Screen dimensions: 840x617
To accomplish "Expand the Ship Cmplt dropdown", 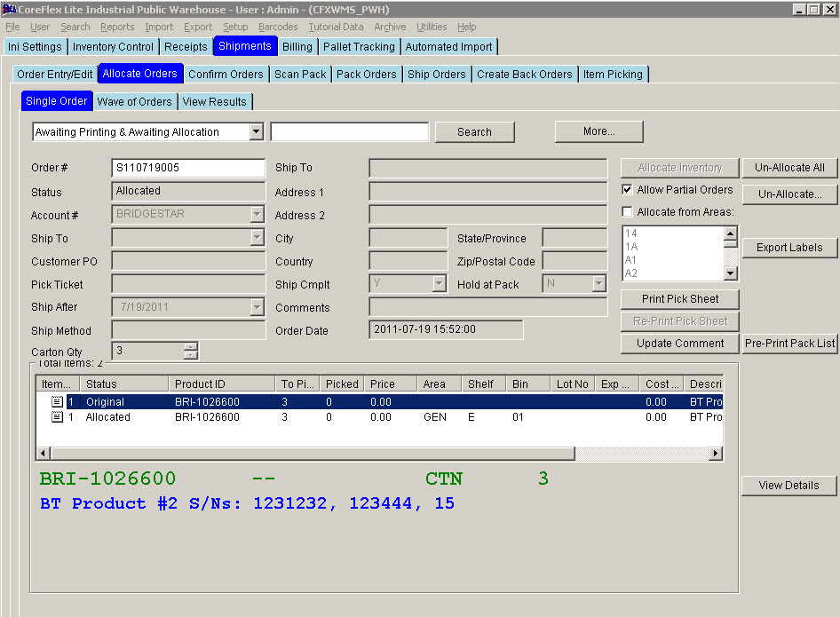I will pos(440,283).
